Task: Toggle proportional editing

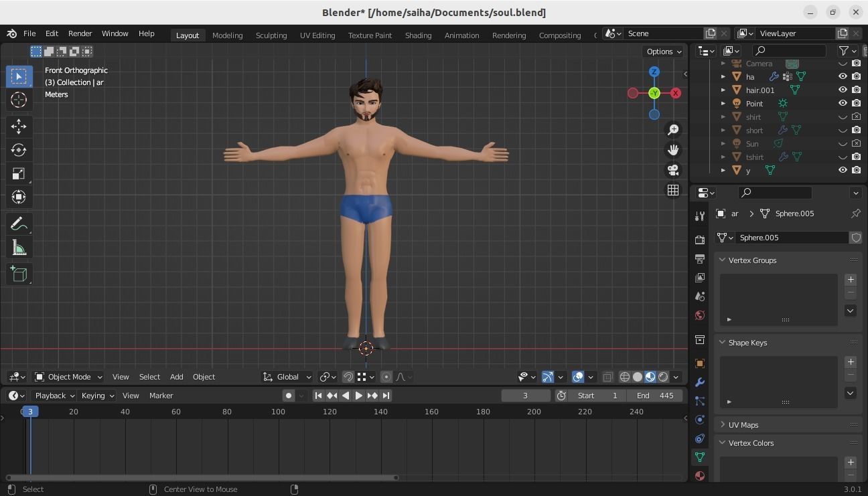Action: [386, 377]
